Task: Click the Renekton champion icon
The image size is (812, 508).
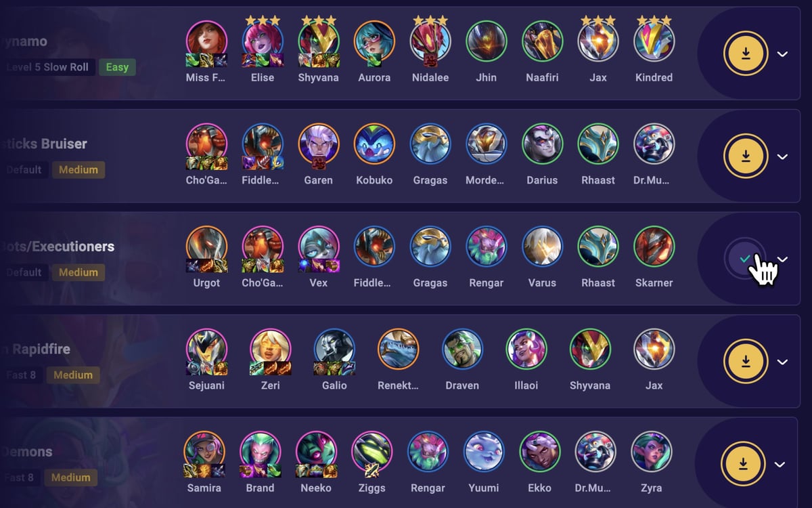Action: coord(398,350)
